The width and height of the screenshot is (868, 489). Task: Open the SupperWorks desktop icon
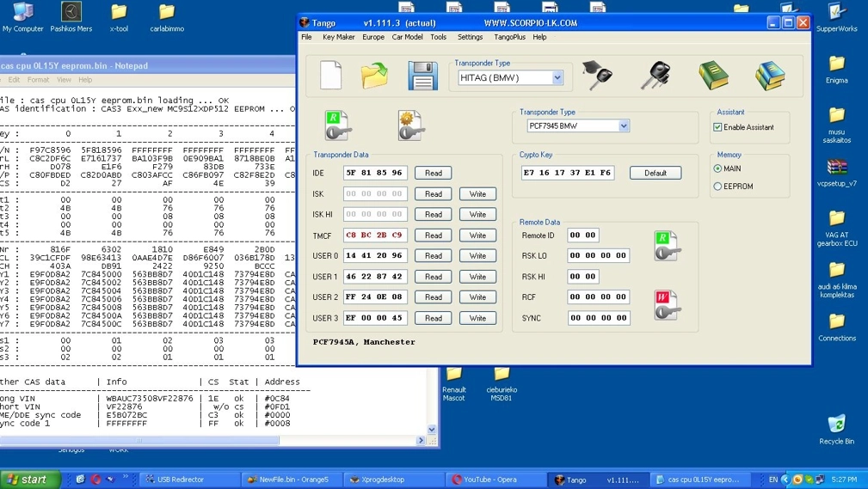tap(836, 17)
